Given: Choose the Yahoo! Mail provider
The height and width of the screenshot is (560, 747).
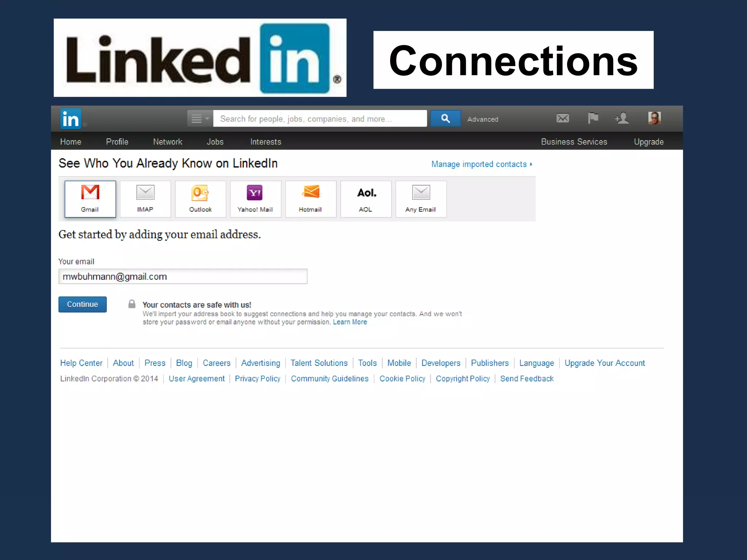Looking at the screenshot, I should 255,199.
